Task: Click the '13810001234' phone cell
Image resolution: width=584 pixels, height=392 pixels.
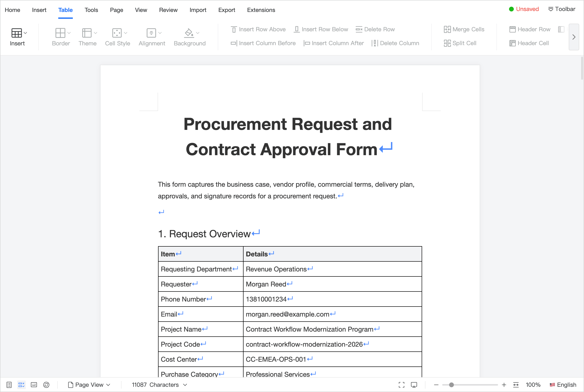Action: [332, 299]
